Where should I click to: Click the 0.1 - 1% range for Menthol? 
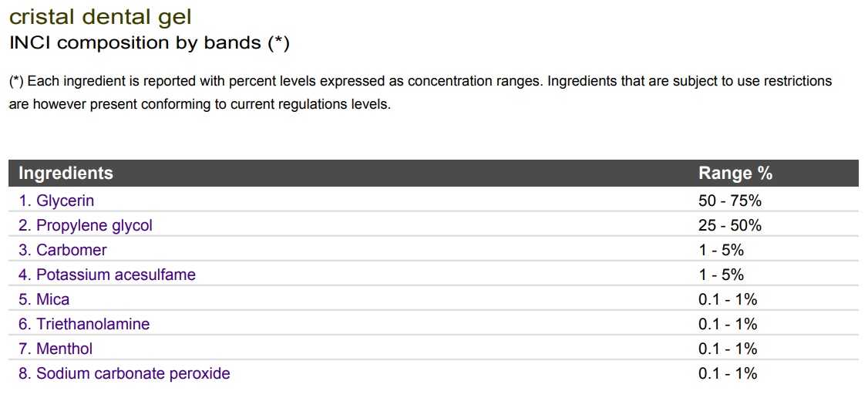click(728, 349)
